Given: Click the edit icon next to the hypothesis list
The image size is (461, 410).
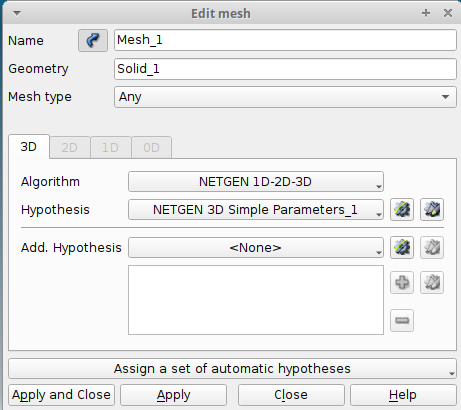Looking at the screenshot, I should coord(432,283).
